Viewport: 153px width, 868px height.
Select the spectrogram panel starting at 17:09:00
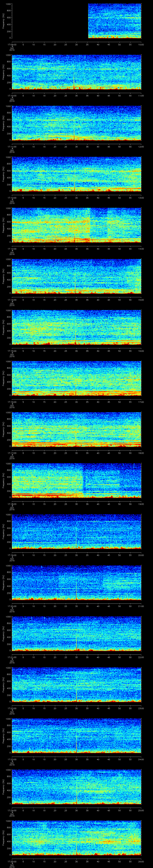click(77, 21)
